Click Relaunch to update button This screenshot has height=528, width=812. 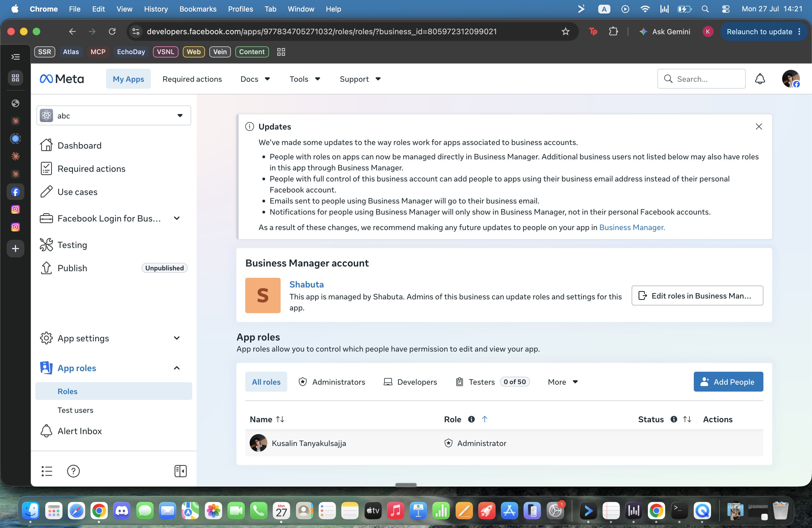coord(759,31)
